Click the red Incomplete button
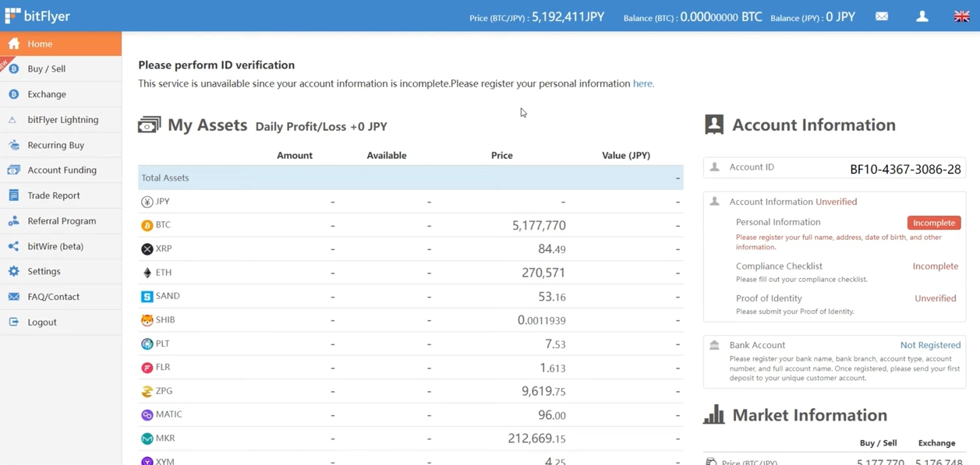 (934, 223)
